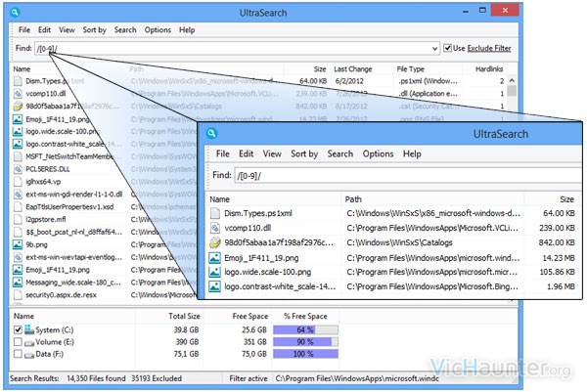The image size is (587, 392).
Task: Click the image icon beside 9b.png
Action: click(x=18, y=244)
